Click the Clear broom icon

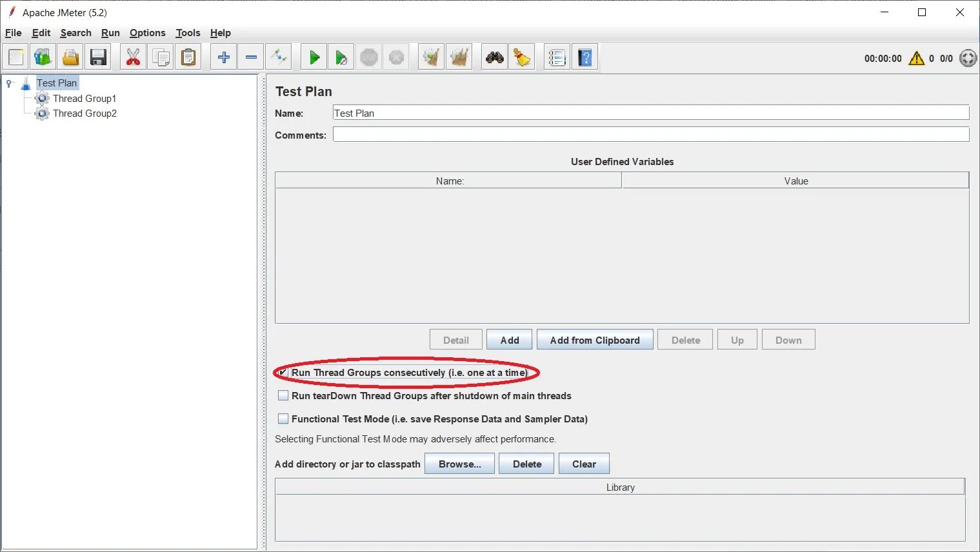pyautogui.click(x=432, y=57)
